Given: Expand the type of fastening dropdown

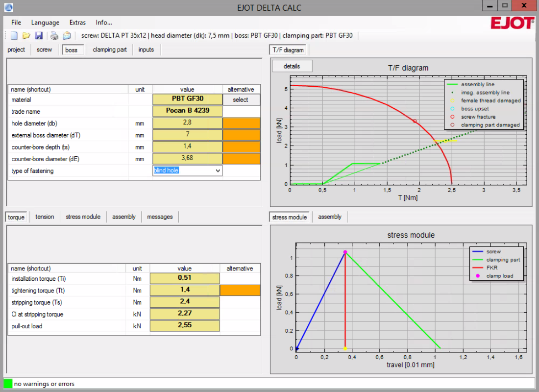Looking at the screenshot, I should [x=218, y=171].
